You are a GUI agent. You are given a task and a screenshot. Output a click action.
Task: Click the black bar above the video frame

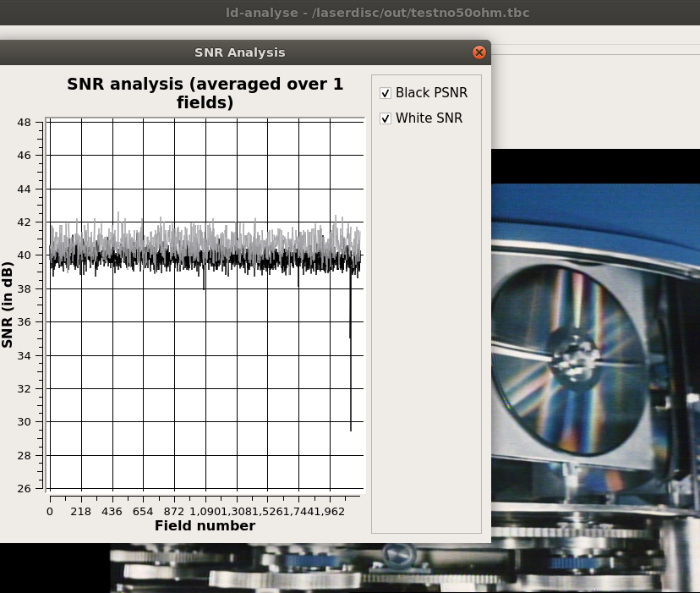[x=592, y=166]
